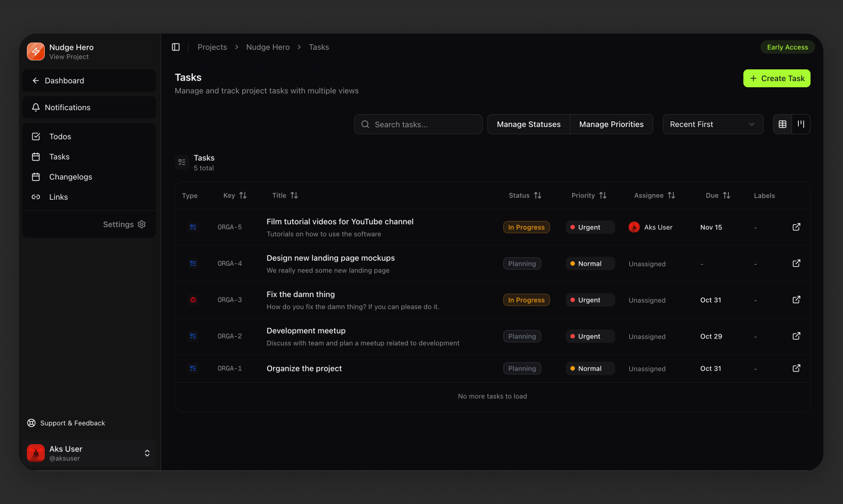Open task 'Organize the project'
The height and width of the screenshot is (504, 843).
304,368
